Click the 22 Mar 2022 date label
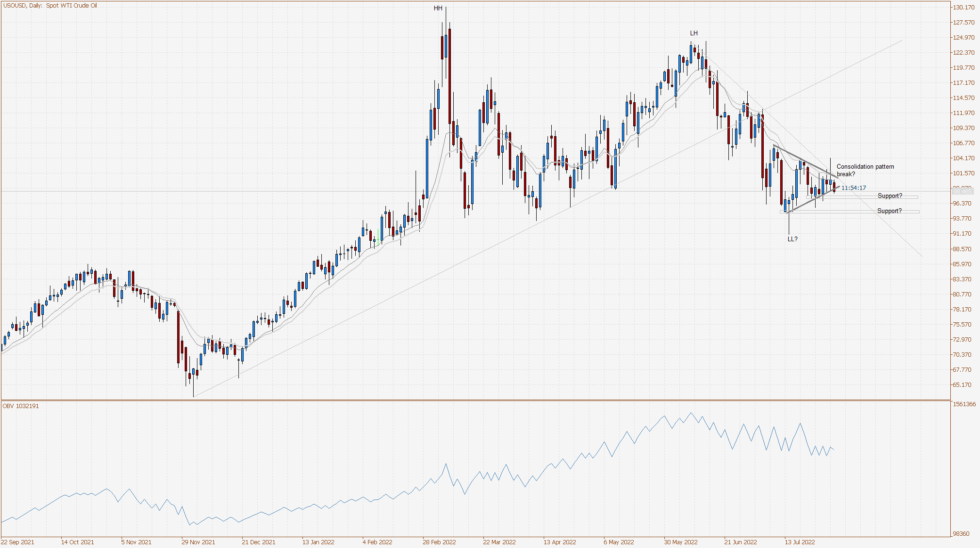980x548 pixels. (x=500, y=542)
